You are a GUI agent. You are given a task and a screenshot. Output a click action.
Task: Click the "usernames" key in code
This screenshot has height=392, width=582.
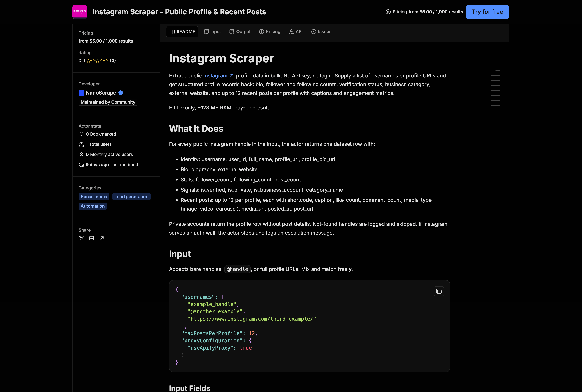(x=198, y=297)
